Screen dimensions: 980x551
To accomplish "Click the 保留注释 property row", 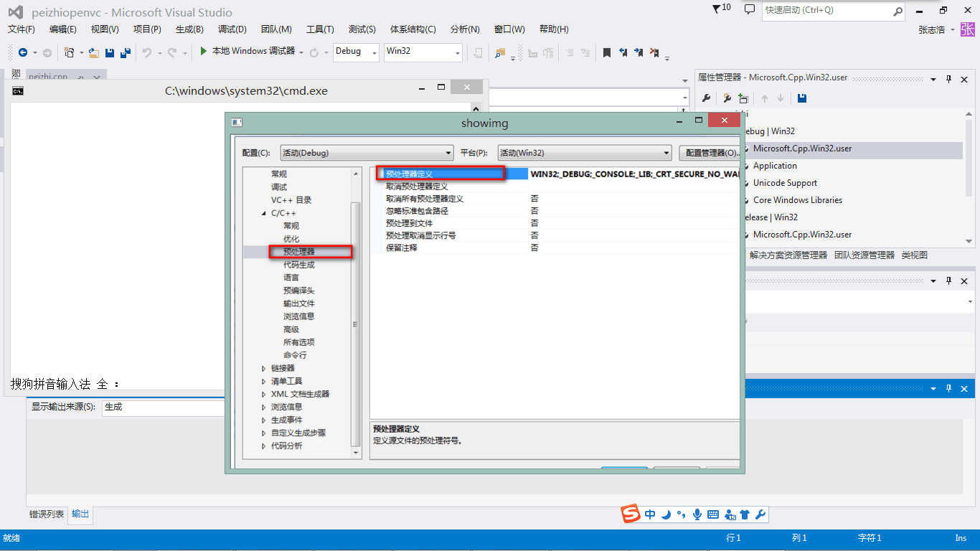I will point(560,248).
